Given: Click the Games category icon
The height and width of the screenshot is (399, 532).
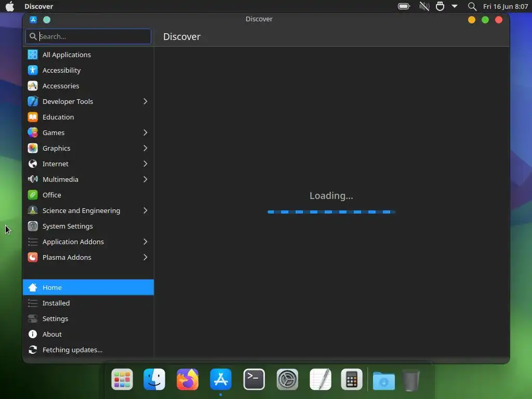Looking at the screenshot, I should pyautogui.click(x=33, y=132).
